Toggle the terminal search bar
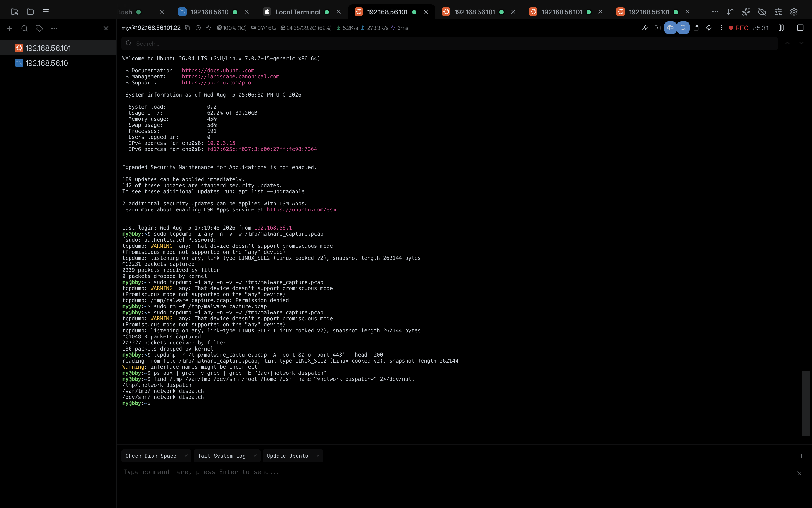 [x=683, y=28]
